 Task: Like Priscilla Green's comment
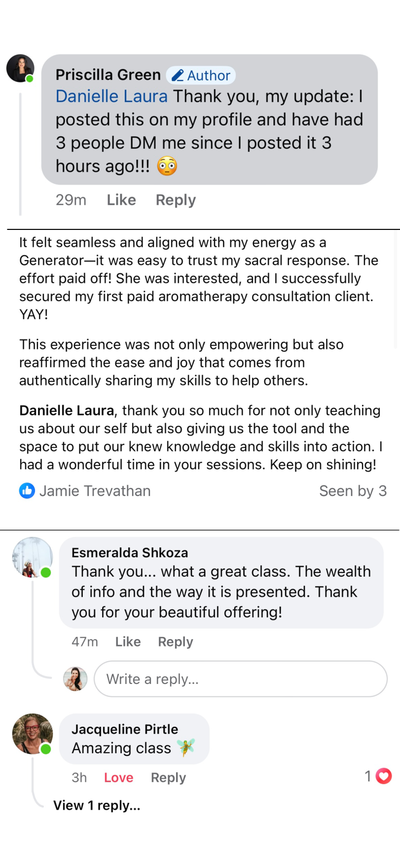tap(121, 200)
